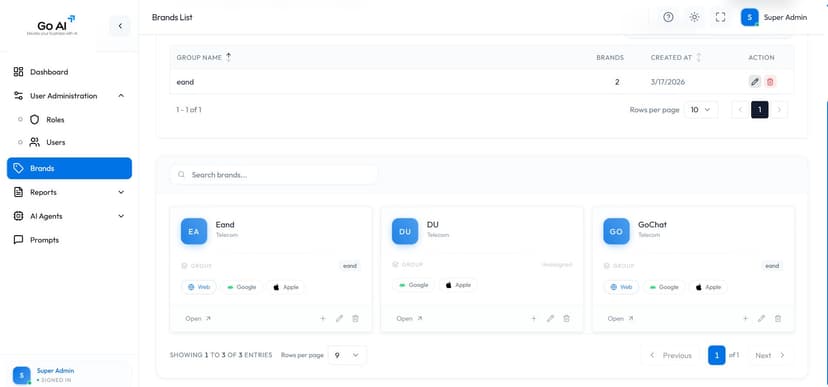828x387 pixels.
Task: Open the DU brand via Open link
Action: (x=409, y=318)
